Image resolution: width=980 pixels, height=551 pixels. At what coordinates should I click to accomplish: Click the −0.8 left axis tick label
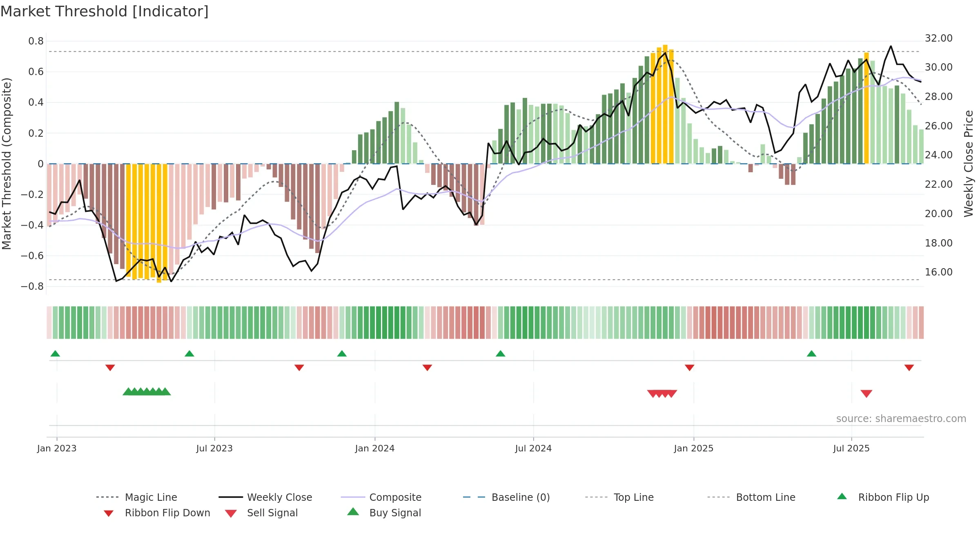[x=32, y=287]
